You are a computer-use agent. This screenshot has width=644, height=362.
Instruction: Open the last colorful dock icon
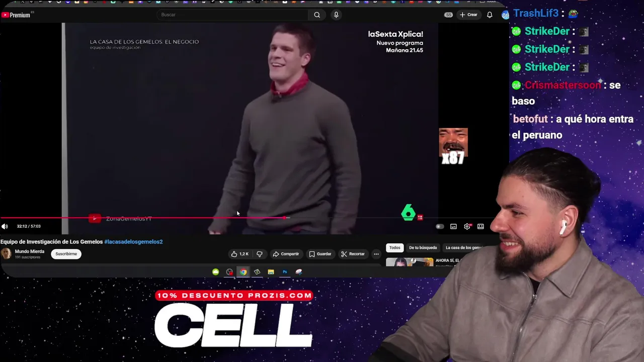(299, 272)
